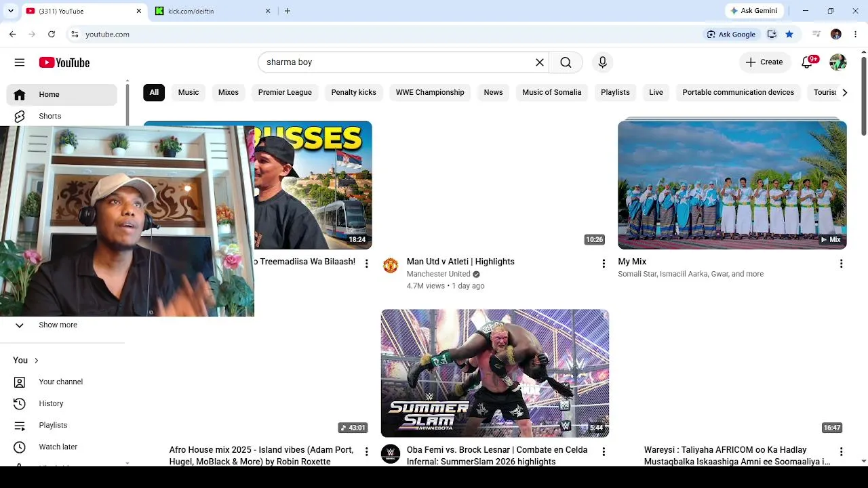The width and height of the screenshot is (868, 488).
Task: Show more filter chips with the right arrow
Action: coord(844,92)
